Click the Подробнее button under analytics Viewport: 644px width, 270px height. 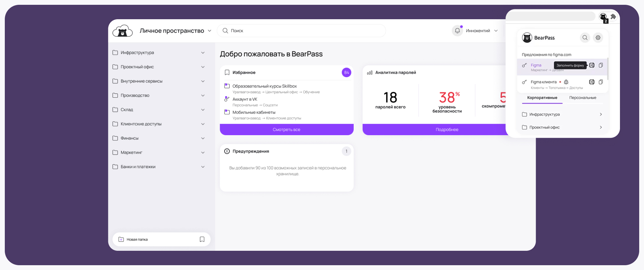[x=447, y=129]
